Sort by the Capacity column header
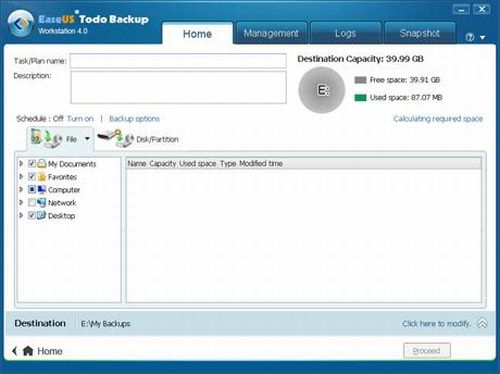The image size is (500, 374). 162,163
